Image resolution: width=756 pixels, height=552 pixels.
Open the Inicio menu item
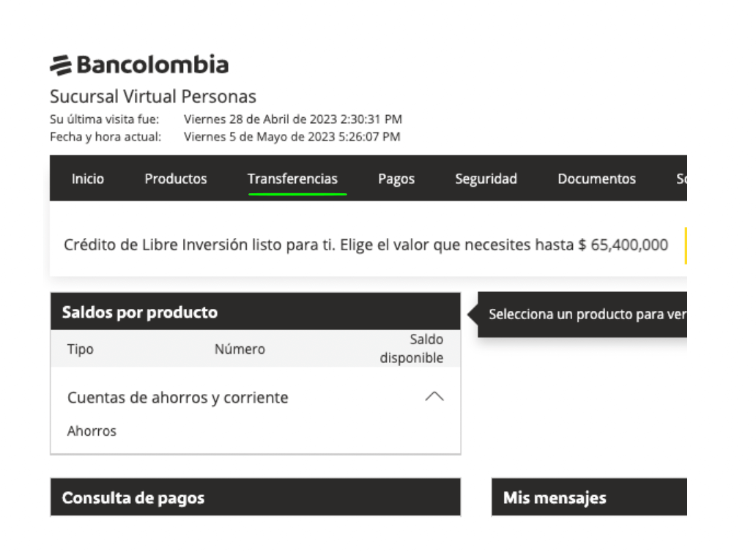coord(87,177)
